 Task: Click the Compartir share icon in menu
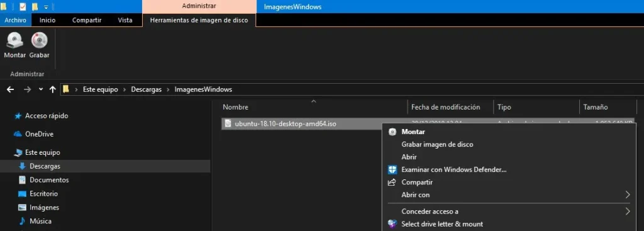[392, 182]
